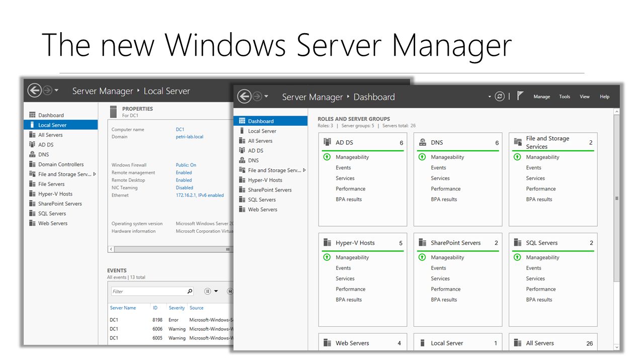The width and height of the screenshot is (644, 362).
Task: Click File and Storage Services tile icon
Action: click(517, 142)
